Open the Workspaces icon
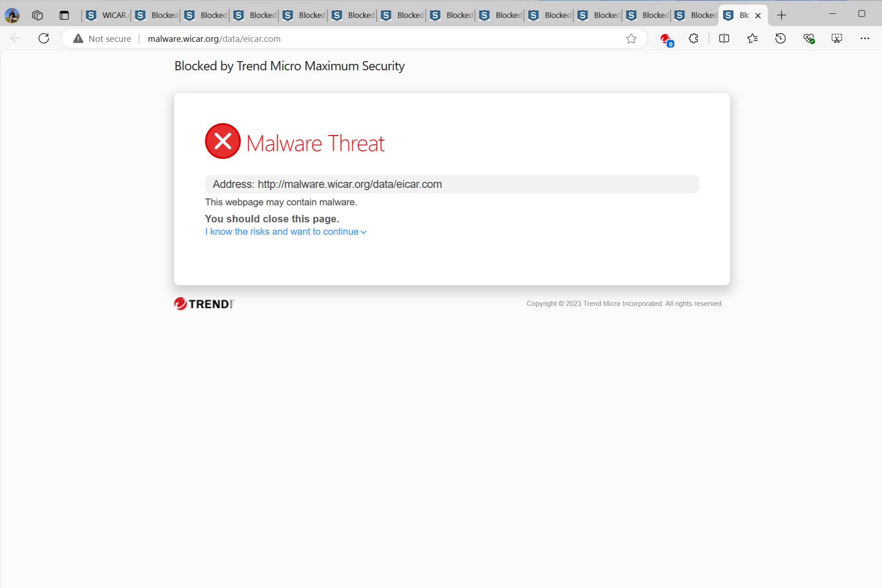The image size is (882, 588). coord(37,15)
